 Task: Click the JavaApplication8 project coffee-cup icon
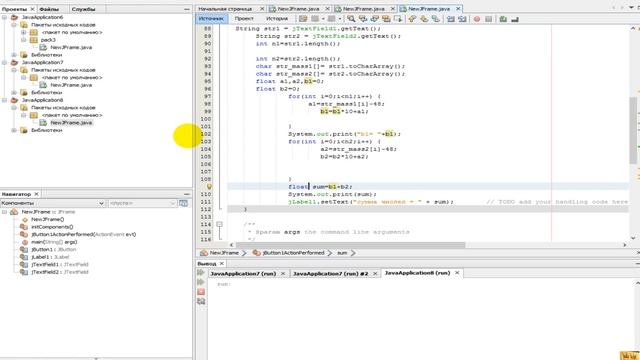[14, 100]
